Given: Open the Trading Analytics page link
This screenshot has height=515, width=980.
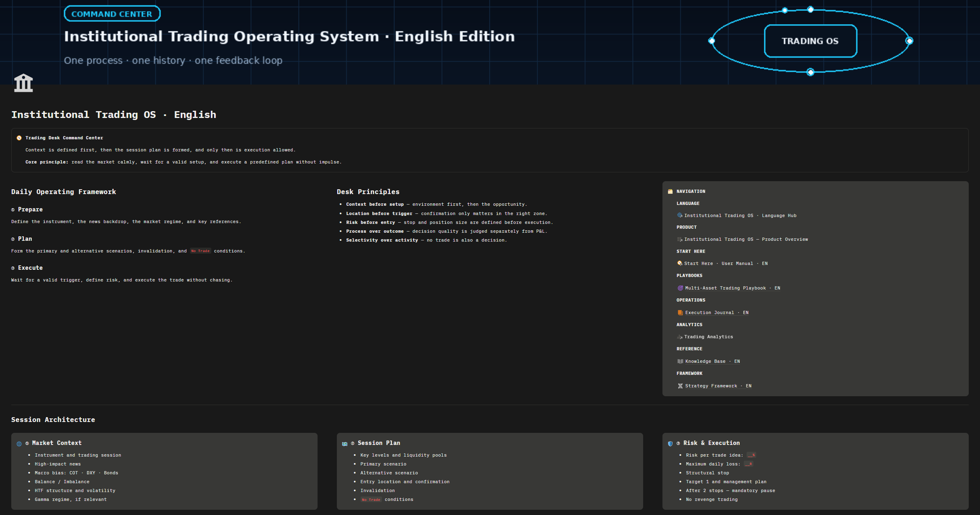Looking at the screenshot, I should [708, 337].
